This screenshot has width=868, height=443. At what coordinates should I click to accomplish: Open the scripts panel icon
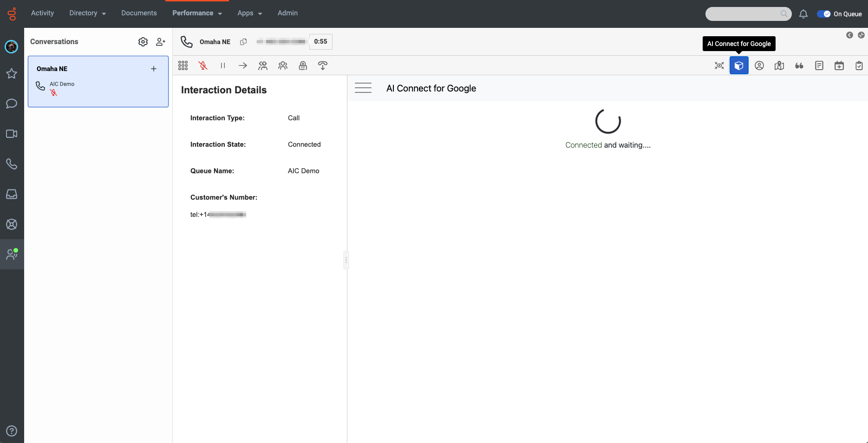(819, 65)
